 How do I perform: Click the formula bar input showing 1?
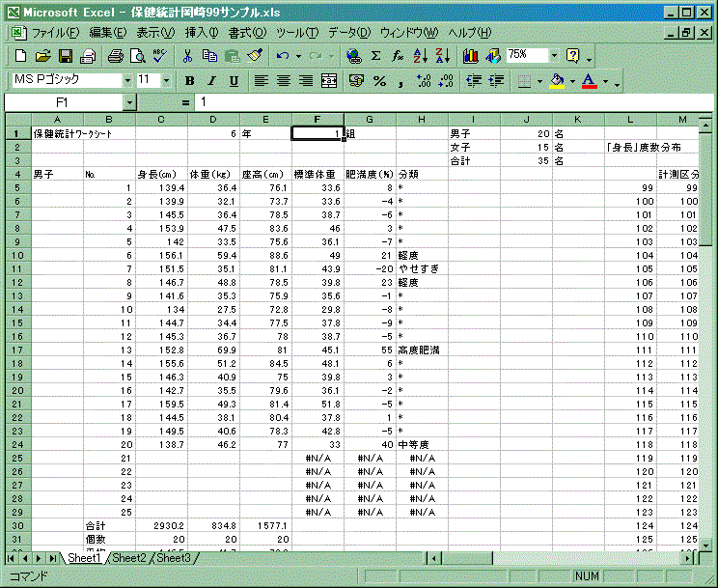point(454,102)
